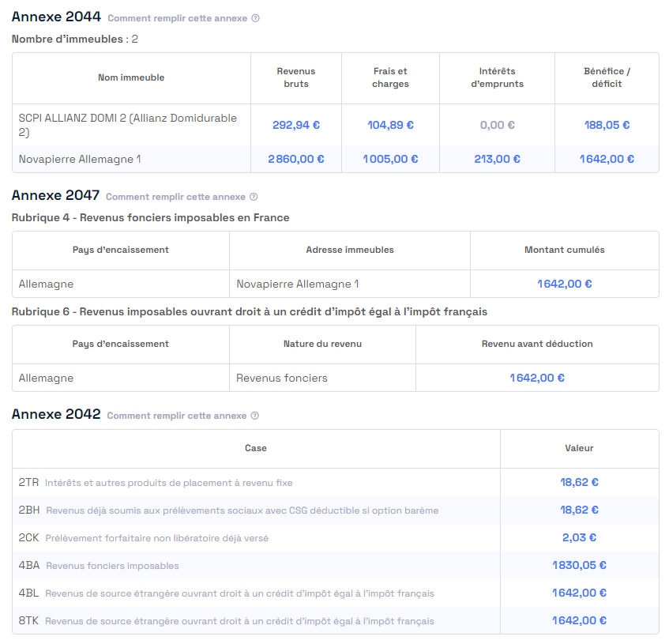Click the 2CK value 2,03 €
Viewport: 669px width, 644px height.
(x=579, y=537)
